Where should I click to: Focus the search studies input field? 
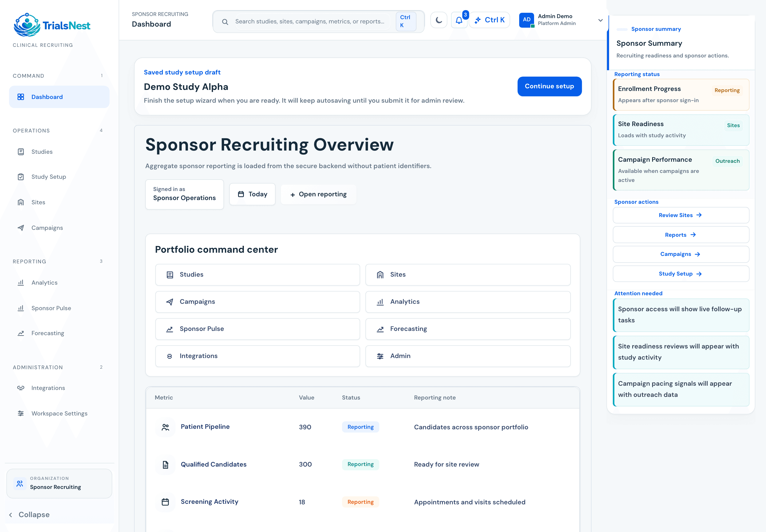(312, 21)
